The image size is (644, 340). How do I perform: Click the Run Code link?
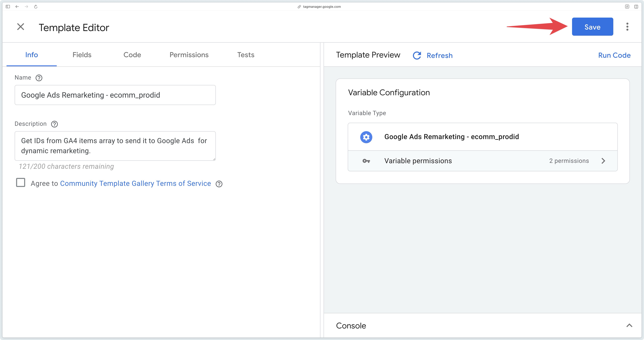(614, 55)
